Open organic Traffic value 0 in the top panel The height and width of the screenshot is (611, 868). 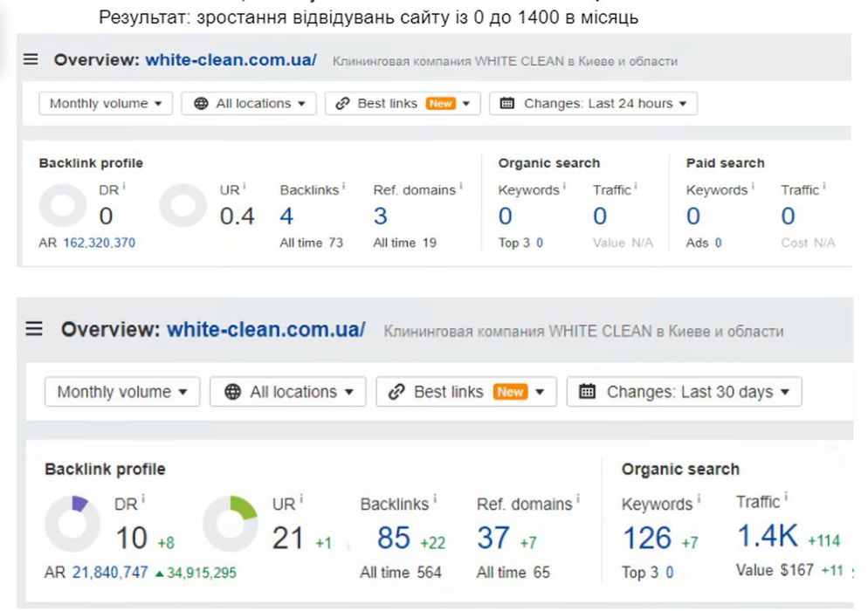pyautogui.click(x=600, y=216)
